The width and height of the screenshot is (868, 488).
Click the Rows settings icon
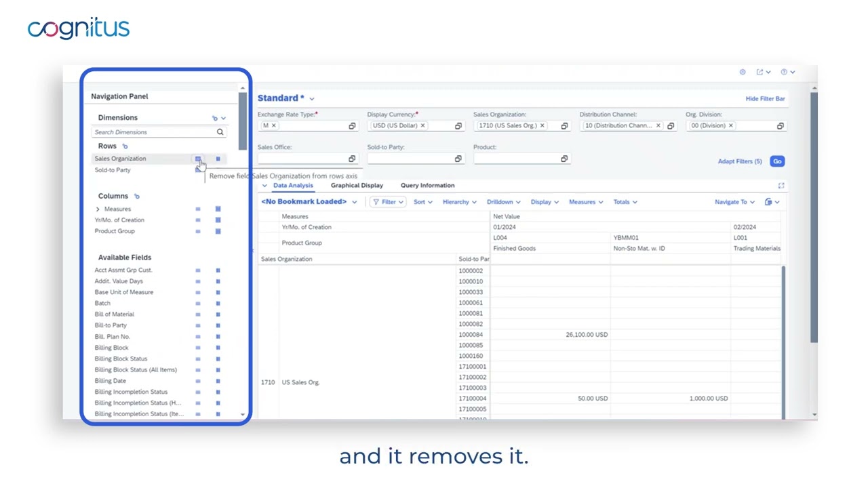click(125, 146)
